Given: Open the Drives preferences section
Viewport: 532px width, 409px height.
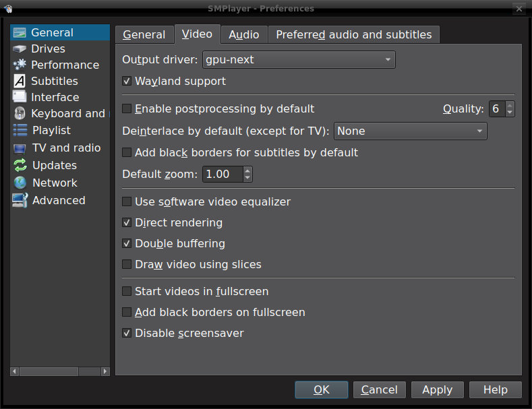Looking at the screenshot, I should point(60,49).
